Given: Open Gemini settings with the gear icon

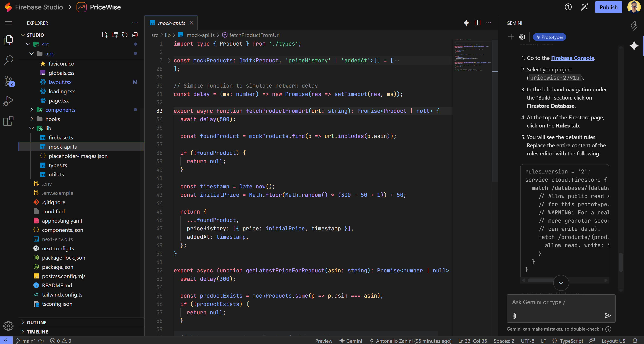Looking at the screenshot, I should point(522,37).
